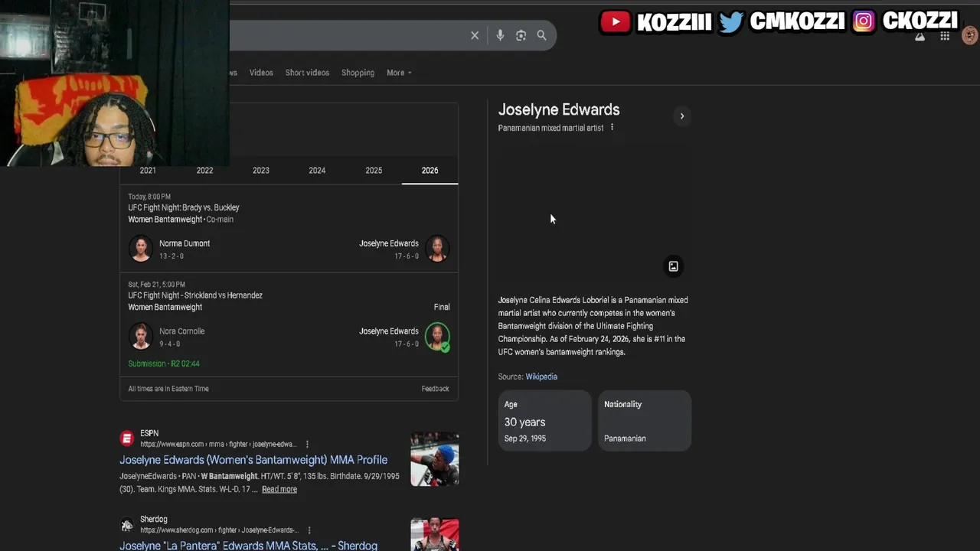Click the magnifying glass search icon

tap(541, 35)
